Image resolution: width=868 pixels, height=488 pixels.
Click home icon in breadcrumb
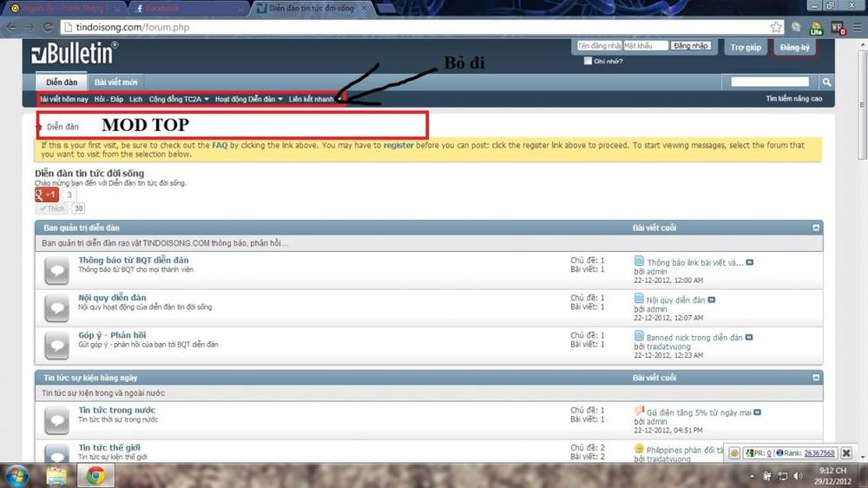click(39, 127)
